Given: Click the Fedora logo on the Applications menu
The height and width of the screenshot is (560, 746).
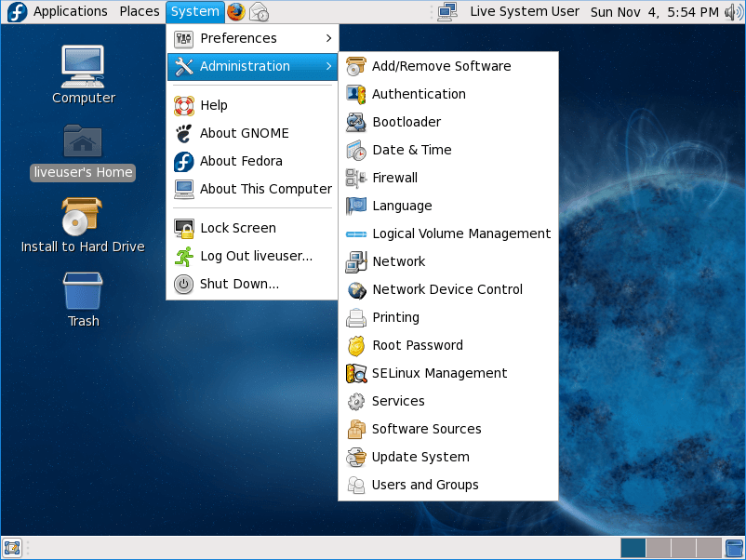Looking at the screenshot, I should point(18,12).
